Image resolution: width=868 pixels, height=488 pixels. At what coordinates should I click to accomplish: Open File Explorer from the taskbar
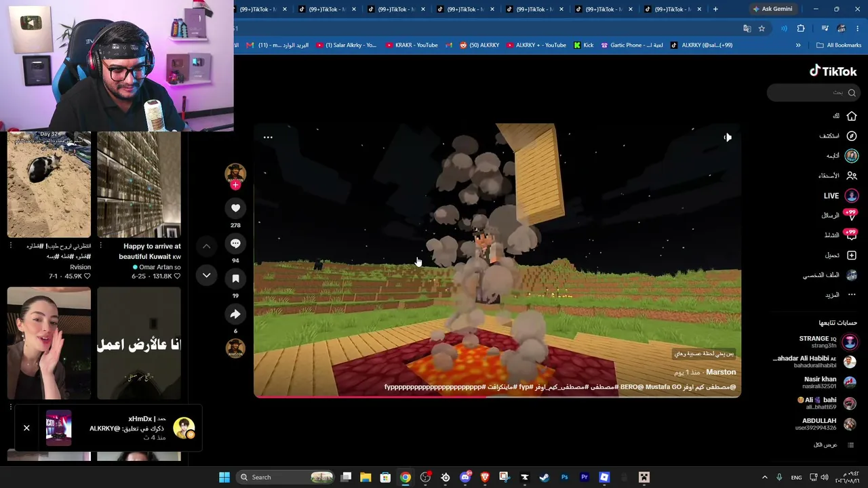[366, 477]
